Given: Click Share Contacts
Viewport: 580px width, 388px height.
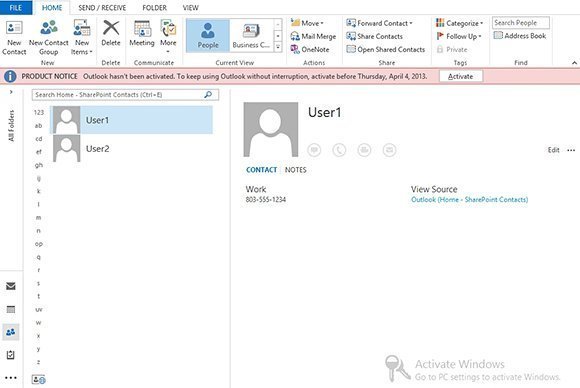Looking at the screenshot, I should pos(374,36).
